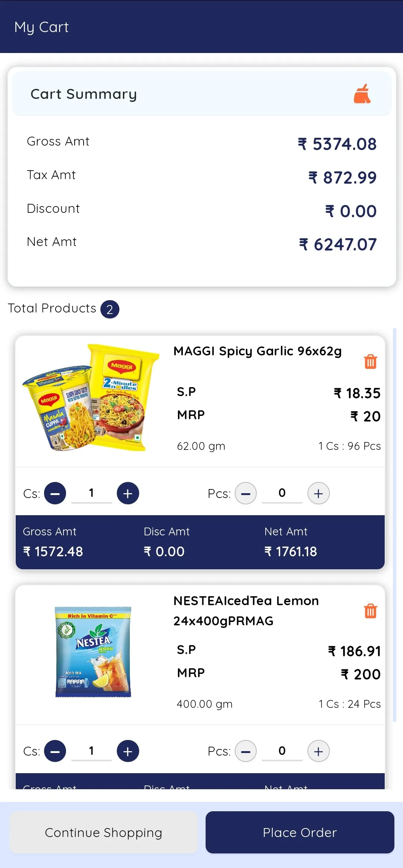Image resolution: width=403 pixels, height=868 pixels.
Task: Tap the Total Products count badge
Action: point(110,308)
